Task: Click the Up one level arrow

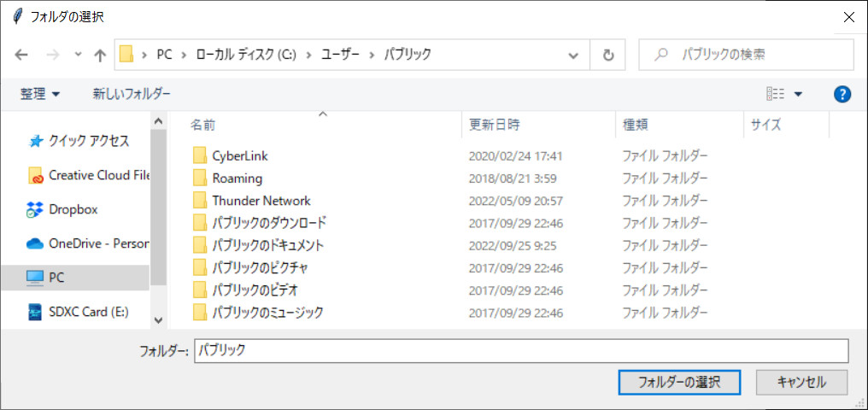Action: 100,55
